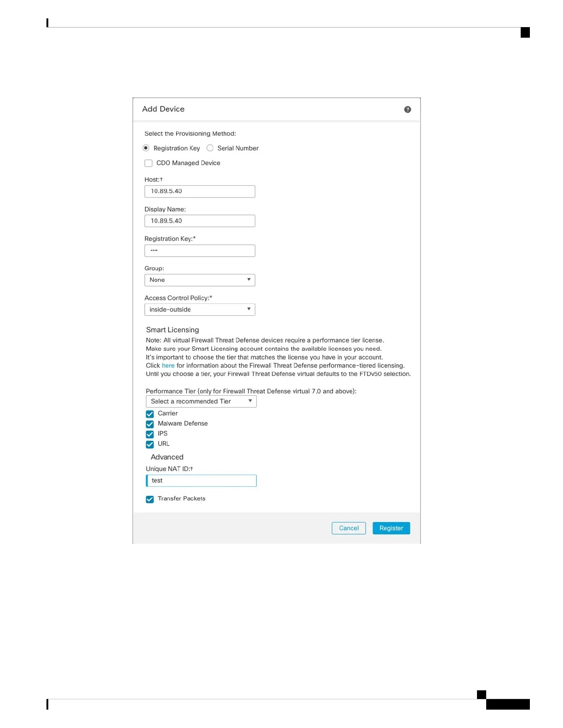Click the Group dropdown arrow

[249, 279]
